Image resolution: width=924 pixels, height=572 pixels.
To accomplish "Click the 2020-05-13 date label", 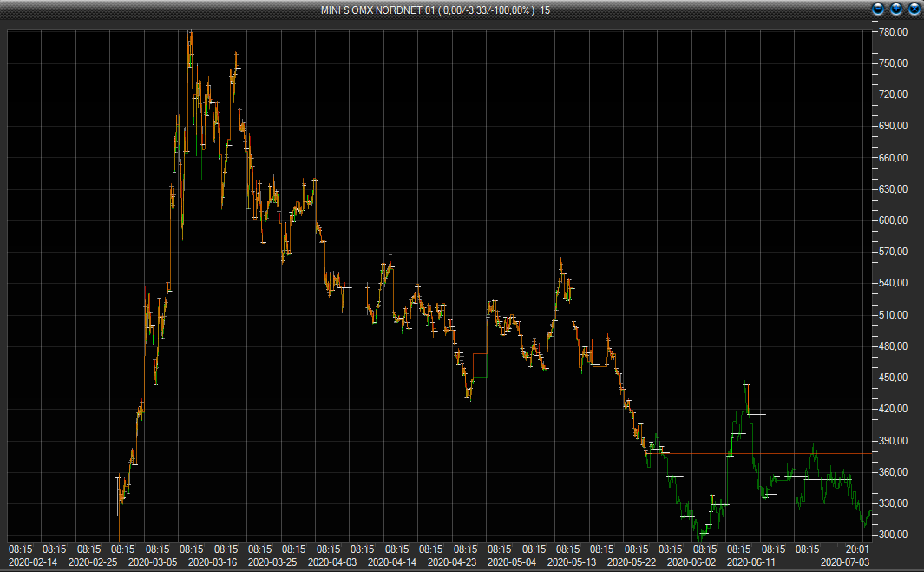I will [573, 562].
